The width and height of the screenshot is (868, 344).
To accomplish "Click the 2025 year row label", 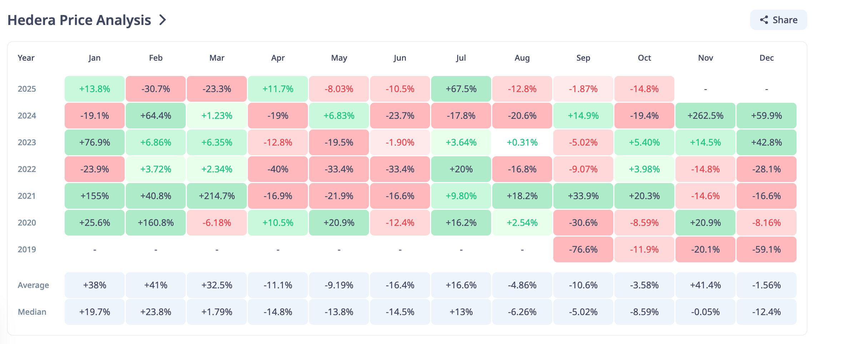I will point(27,89).
